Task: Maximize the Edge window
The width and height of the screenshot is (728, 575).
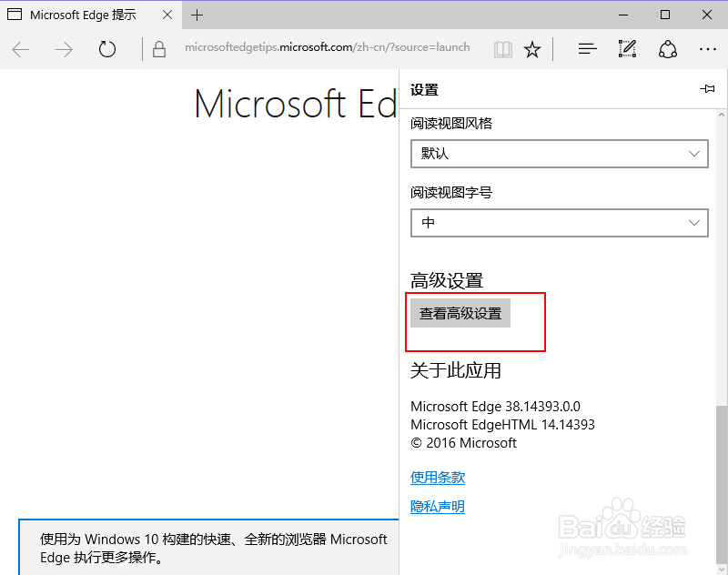Action: [665, 15]
